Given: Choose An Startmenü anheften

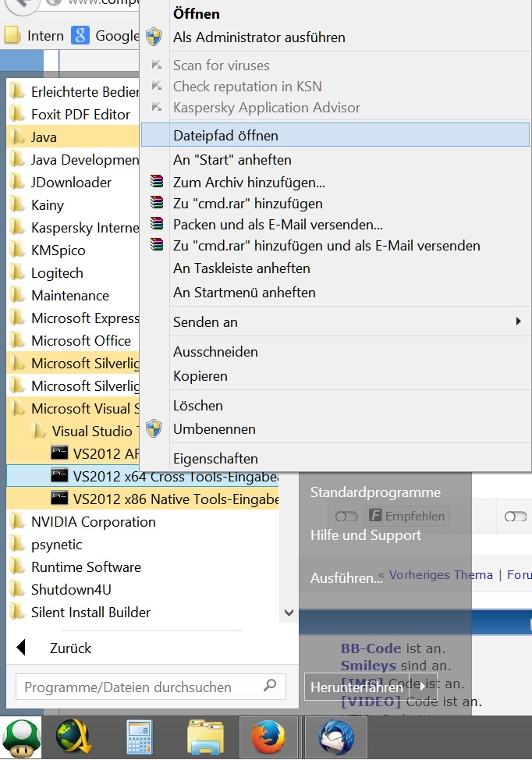Looking at the screenshot, I should pyautogui.click(x=335, y=293).
